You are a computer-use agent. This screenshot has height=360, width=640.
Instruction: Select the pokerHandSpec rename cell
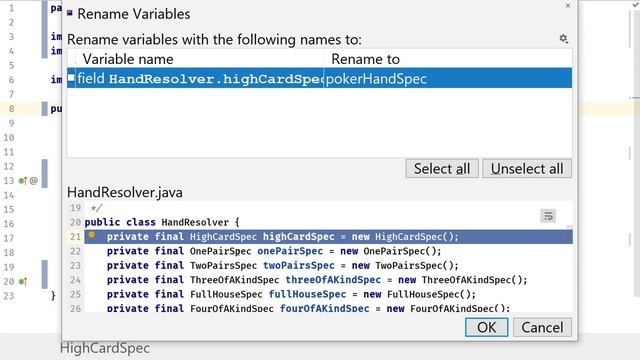(447, 78)
